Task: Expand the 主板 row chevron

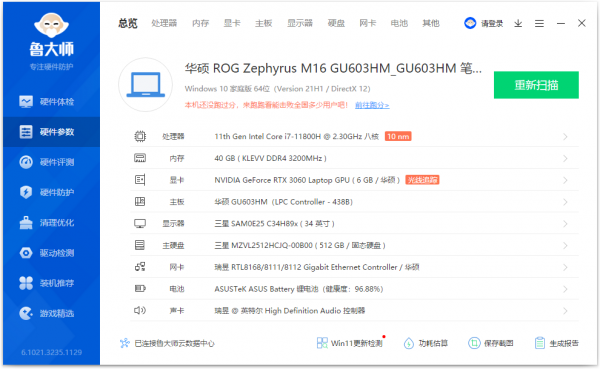Action: tap(565, 202)
